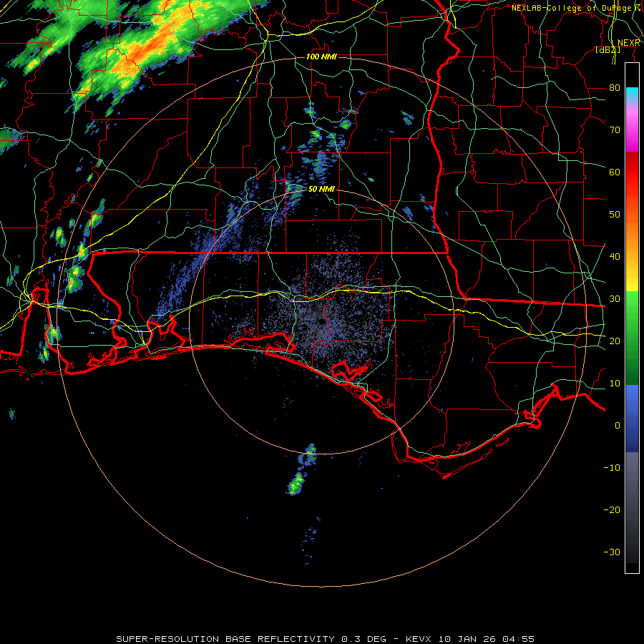Click the 50 NMI range ring label

[321, 190]
